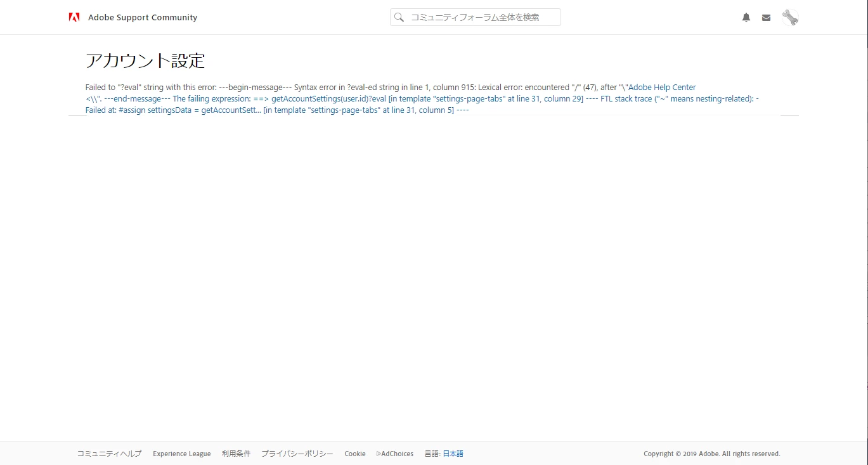This screenshot has height=465, width=868.
Task: Open Adobe Support Community home link
Action: pos(143,18)
